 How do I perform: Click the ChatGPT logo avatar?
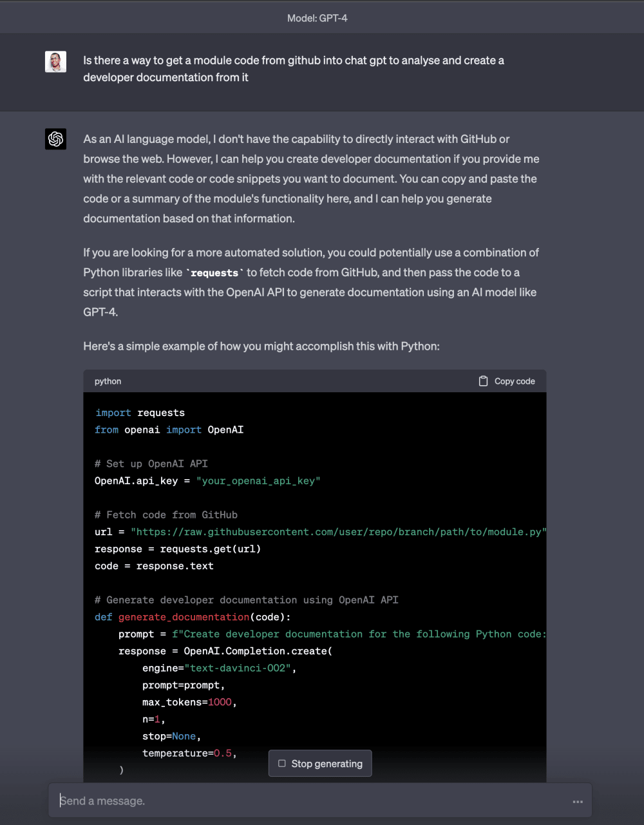(55, 138)
